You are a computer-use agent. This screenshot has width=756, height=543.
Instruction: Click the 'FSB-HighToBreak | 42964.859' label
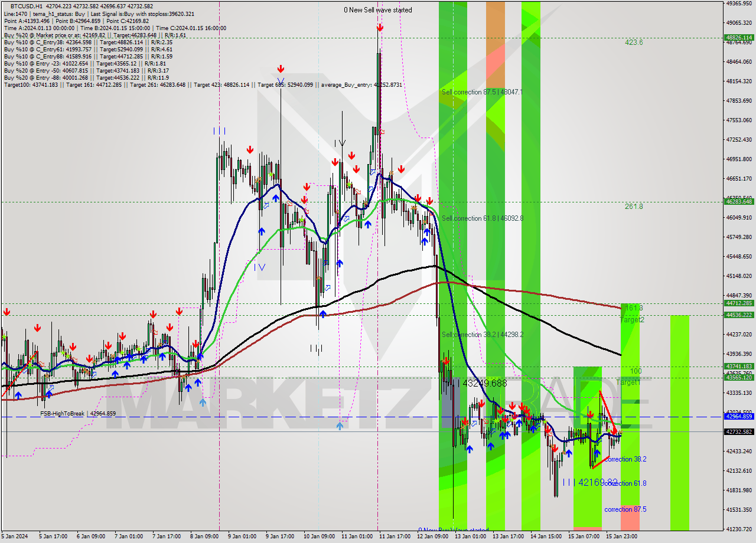[78, 414]
